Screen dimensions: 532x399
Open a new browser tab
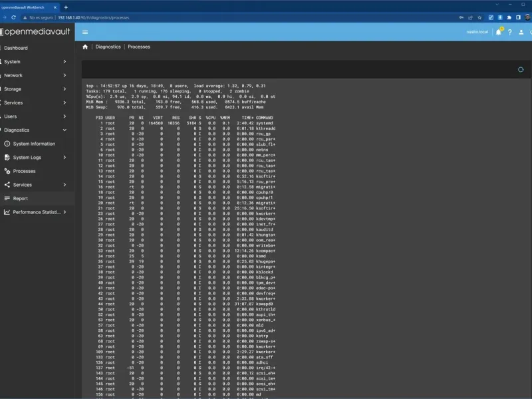tap(66, 7)
